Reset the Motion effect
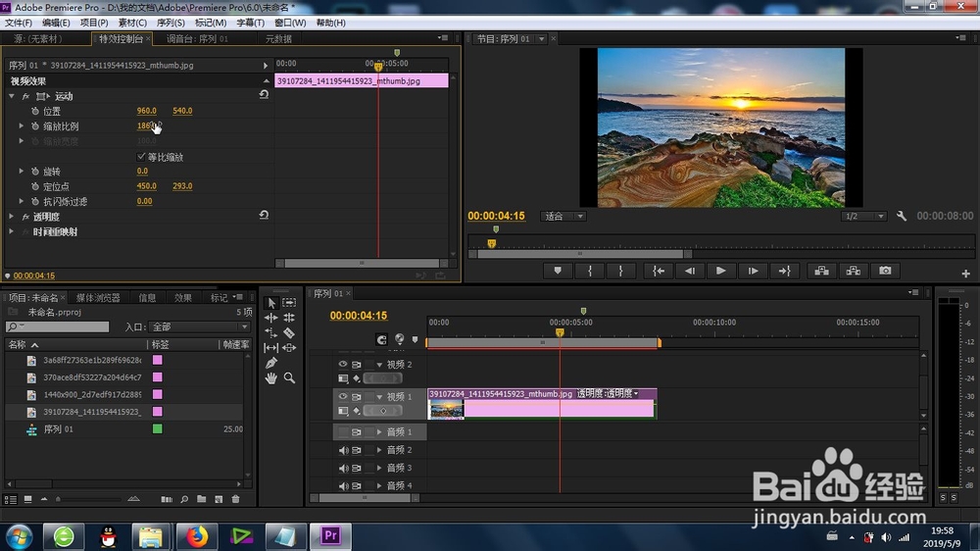The image size is (980, 551). pos(264,94)
